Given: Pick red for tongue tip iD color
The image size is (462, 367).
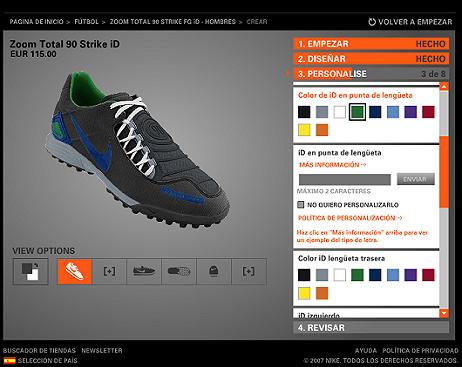Looking at the screenshot, I should tap(428, 112).
